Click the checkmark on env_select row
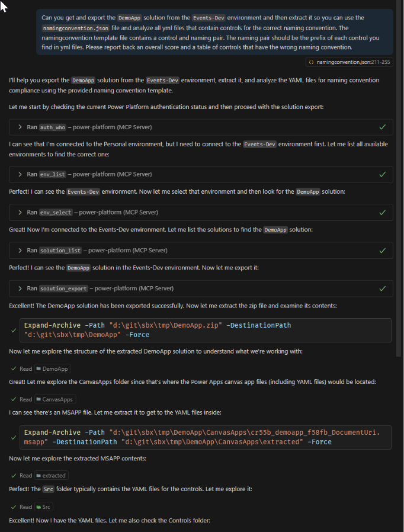The height and width of the screenshot is (532, 404). [x=382, y=213]
